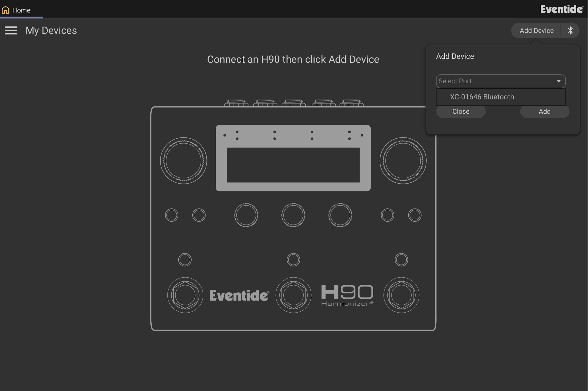Click the large left knob on H90
The image size is (588, 391).
pyautogui.click(x=183, y=161)
